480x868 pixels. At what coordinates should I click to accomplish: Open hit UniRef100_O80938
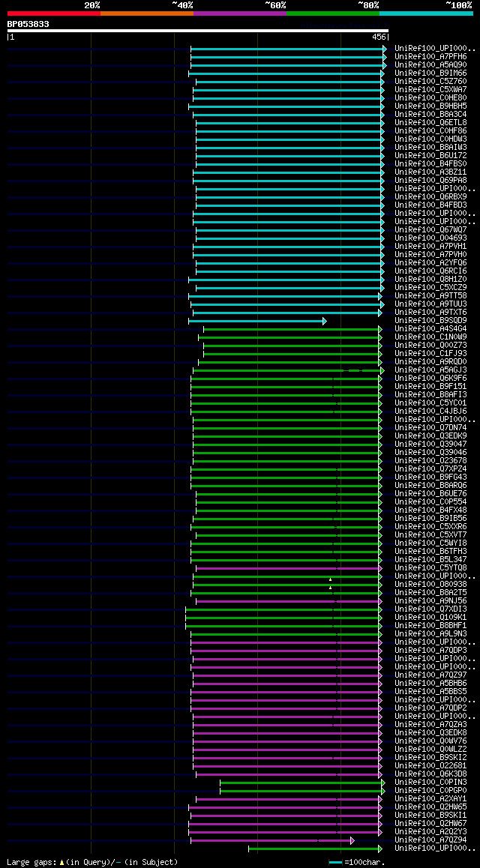(x=430, y=585)
